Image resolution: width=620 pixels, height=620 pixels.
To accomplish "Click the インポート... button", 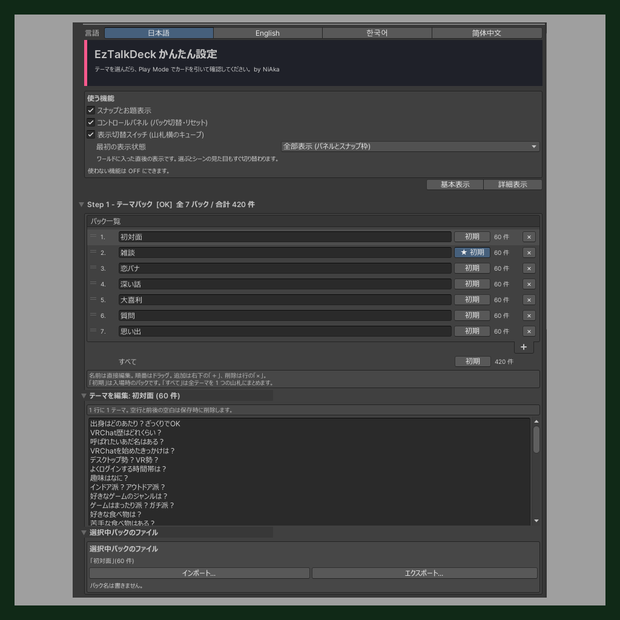I will coord(199,573).
